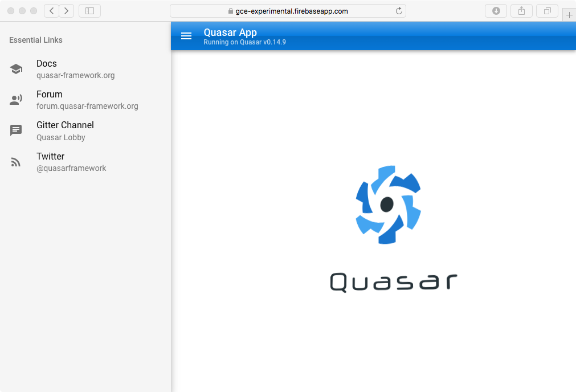This screenshot has height=392, width=576.
Task: Click the Quasar App title
Action: pyautogui.click(x=230, y=32)
